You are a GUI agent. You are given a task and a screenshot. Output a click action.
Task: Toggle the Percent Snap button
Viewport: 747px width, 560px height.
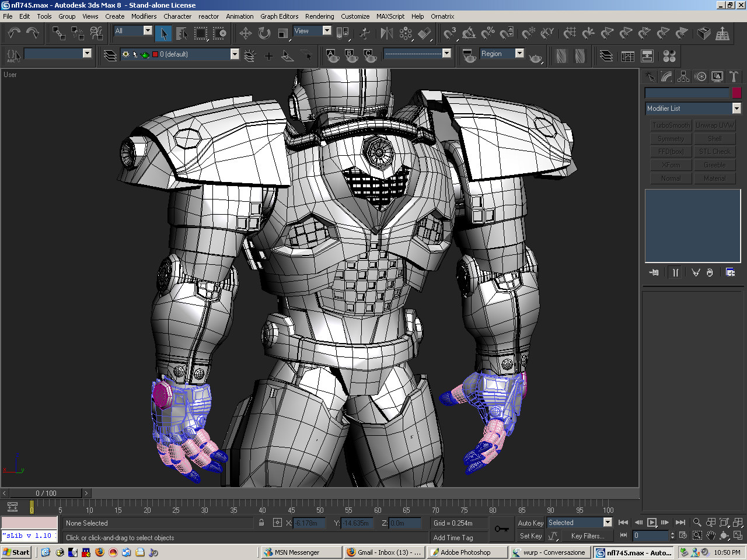pos(487,33)
